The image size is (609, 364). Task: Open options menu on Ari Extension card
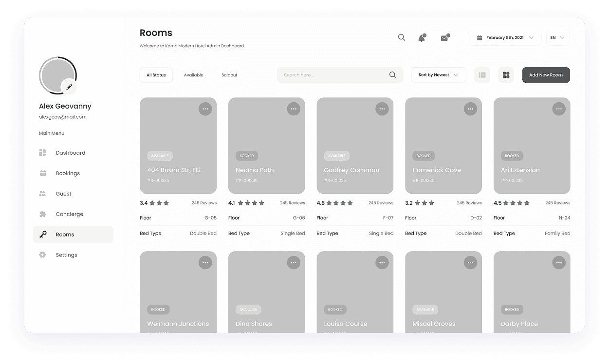point(558,109)
